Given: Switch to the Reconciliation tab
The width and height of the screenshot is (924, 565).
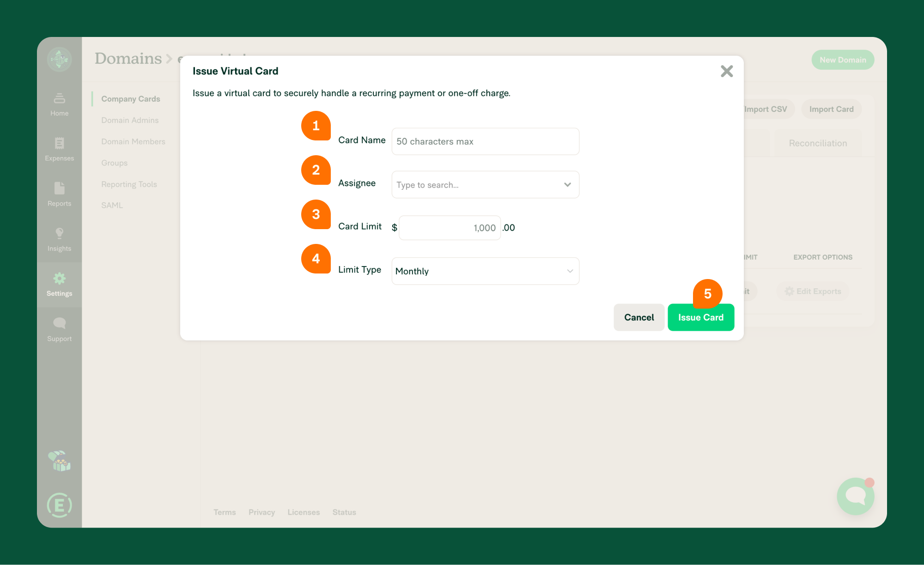Looking at the screenshot, I should click(x=818, y=143).
